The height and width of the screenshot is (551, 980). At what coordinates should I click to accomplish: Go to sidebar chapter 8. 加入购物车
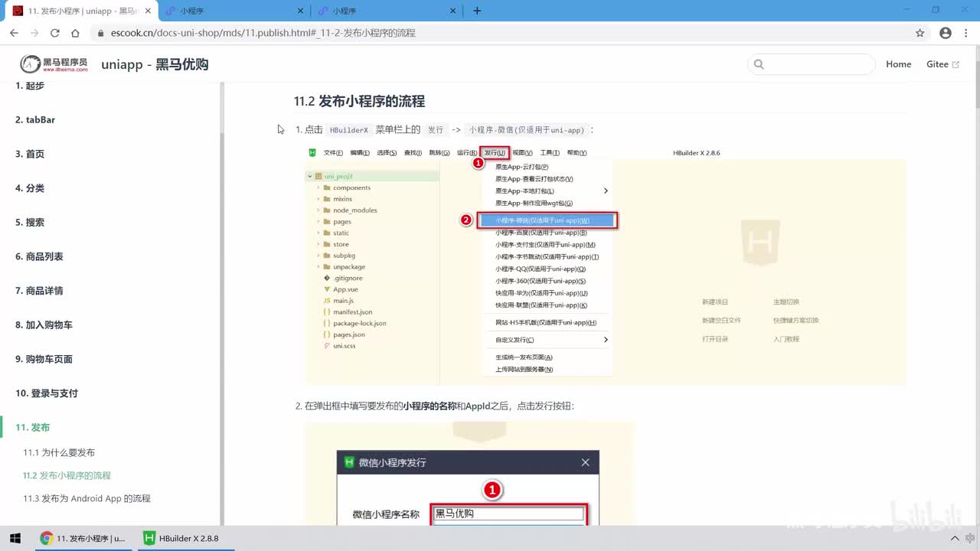tap(44, 324)
